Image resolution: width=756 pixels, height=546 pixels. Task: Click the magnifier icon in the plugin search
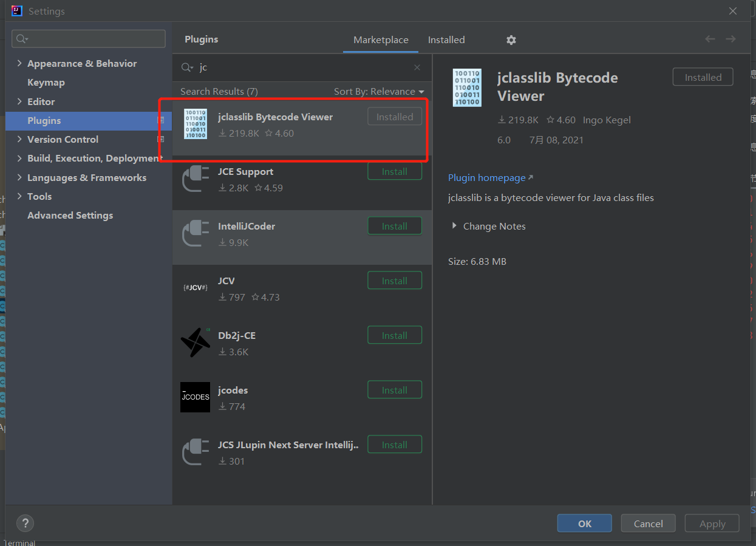188,67
